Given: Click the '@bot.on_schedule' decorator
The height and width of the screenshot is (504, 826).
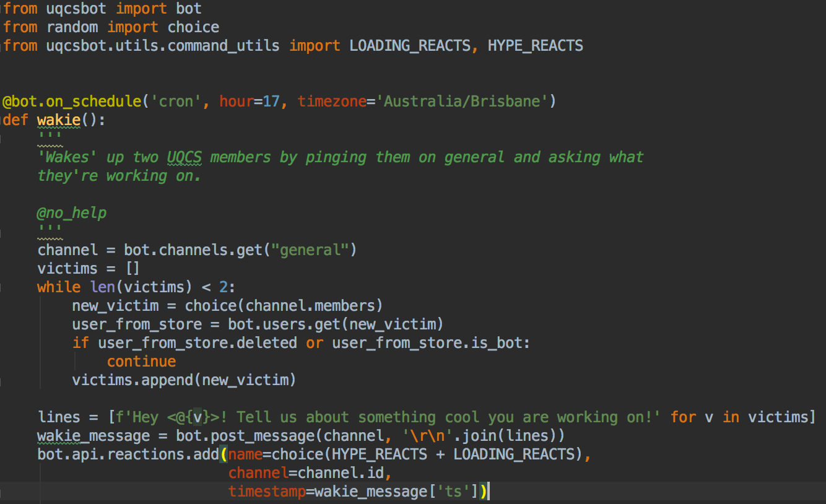Looking at the screenshot, I should click(x=72, y=102).
